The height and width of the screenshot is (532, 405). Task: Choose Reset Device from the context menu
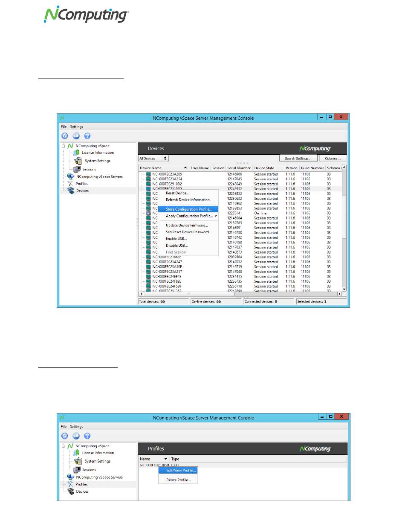177,193
